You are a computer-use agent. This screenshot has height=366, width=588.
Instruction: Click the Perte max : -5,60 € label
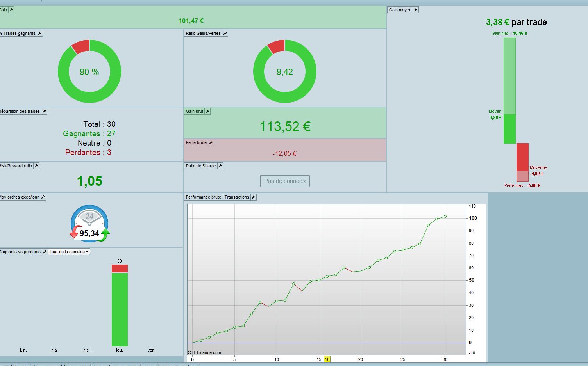click(522, 185)
